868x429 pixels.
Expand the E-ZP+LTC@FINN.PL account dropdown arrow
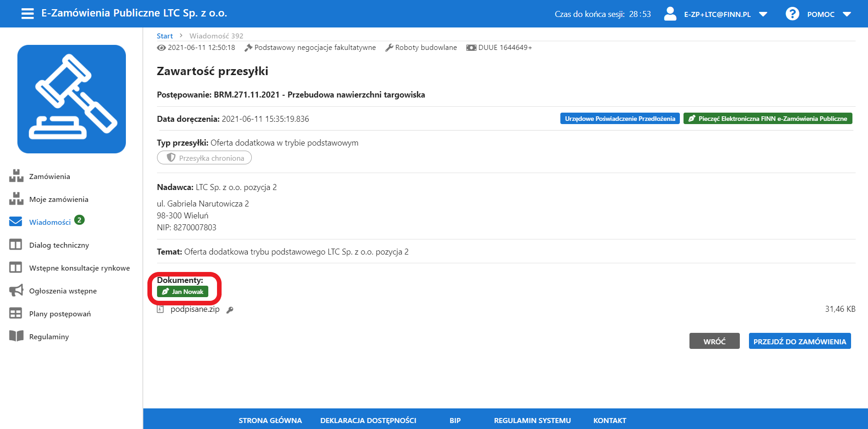click(763, 14)
